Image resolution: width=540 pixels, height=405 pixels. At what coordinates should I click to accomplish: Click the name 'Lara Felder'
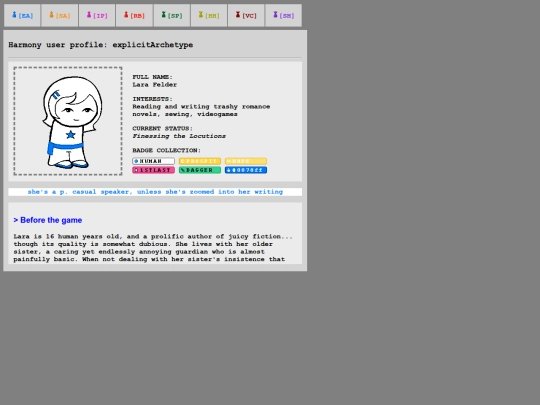(x=155, y=85)
